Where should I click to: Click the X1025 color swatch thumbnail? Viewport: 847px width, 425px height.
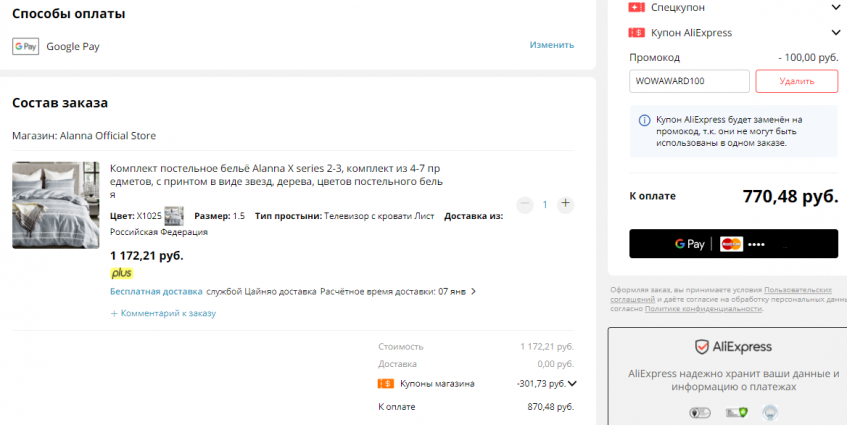click(x=174, y=216)
